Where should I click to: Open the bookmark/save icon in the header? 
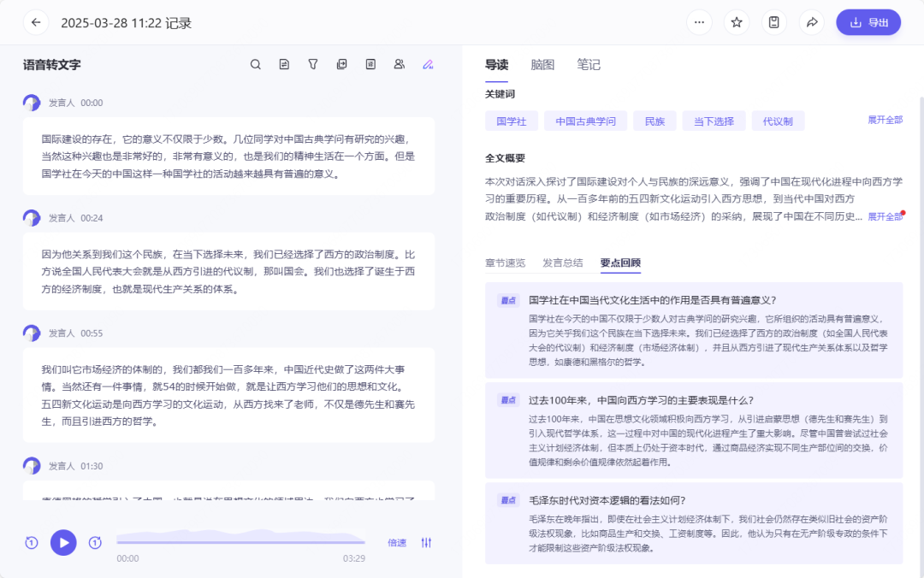[774, 22]
